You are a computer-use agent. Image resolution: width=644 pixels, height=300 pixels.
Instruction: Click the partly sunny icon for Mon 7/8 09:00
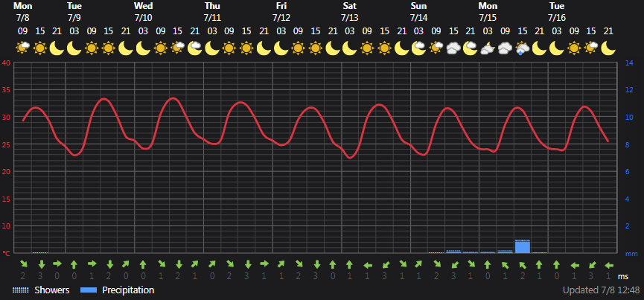point(22,48)
